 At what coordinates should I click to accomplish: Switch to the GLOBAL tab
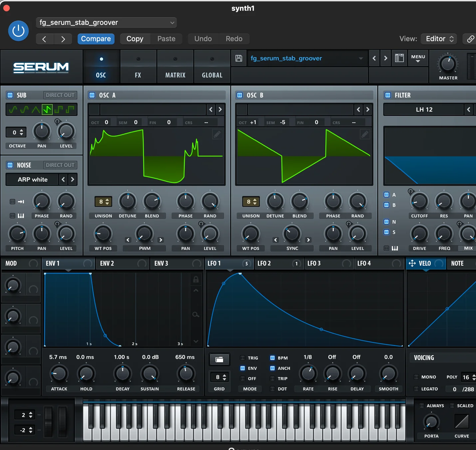[212, 67]
